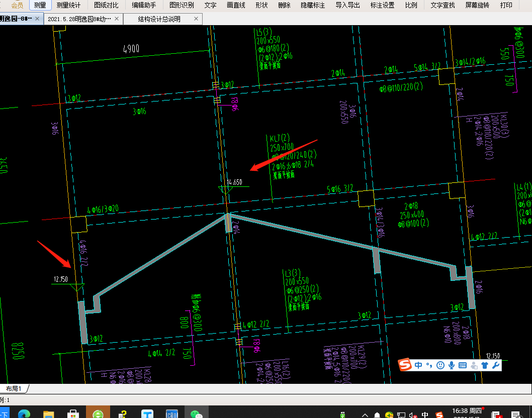Click the Sogou input method logo

(405, 365)
